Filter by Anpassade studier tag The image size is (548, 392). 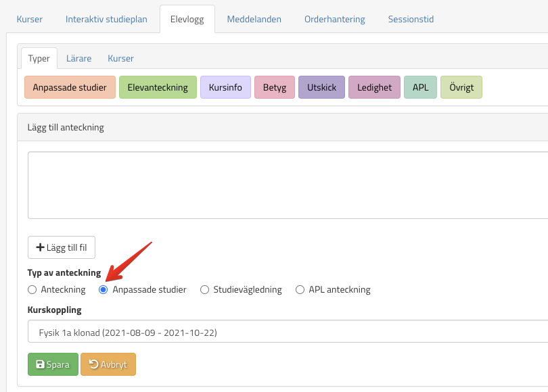point(70,88)
